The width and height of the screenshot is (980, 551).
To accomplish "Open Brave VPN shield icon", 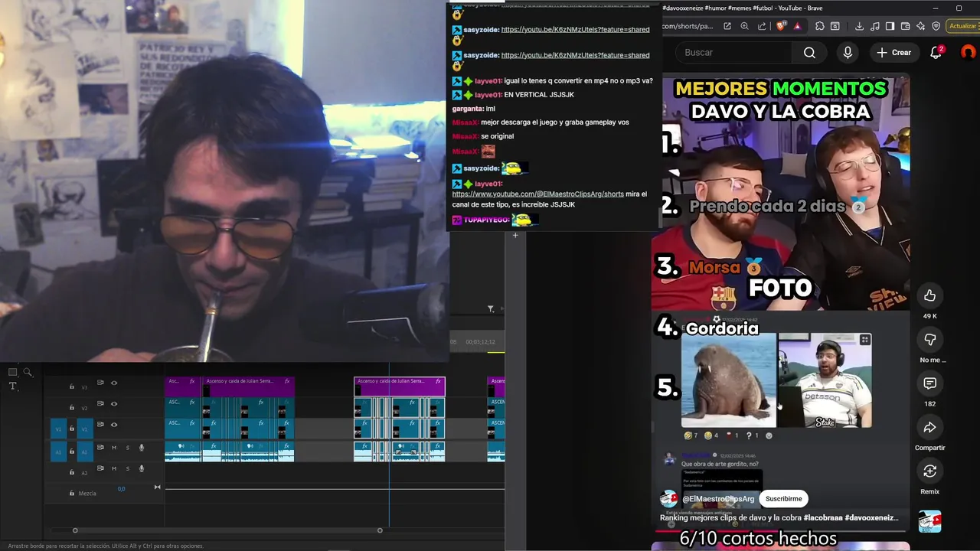I will 936,26.
